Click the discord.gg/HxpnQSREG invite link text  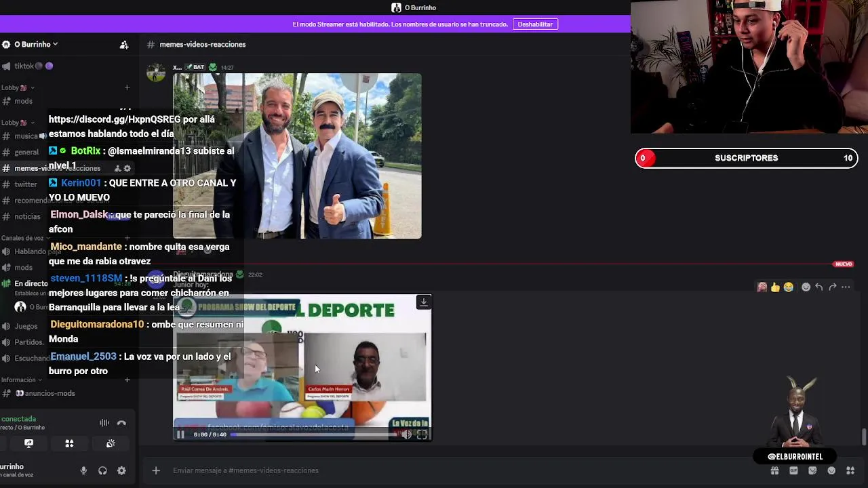tap(115, 119)
